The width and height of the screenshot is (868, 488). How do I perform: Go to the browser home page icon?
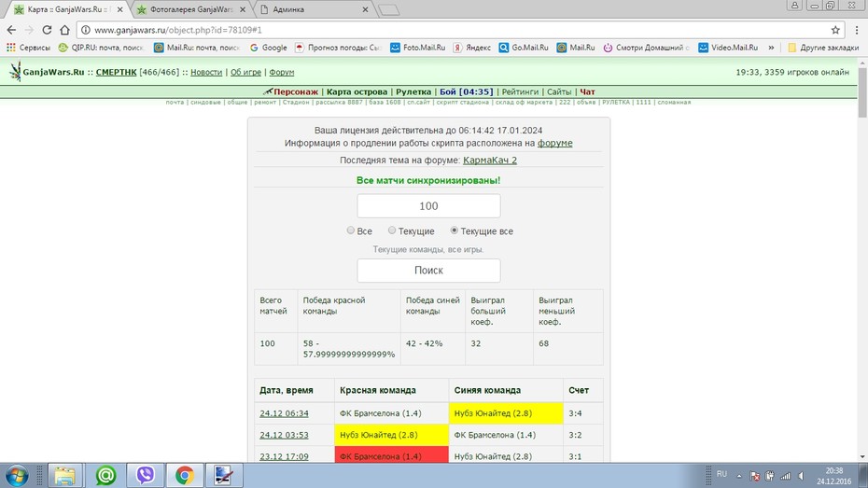tap(64, 30)
